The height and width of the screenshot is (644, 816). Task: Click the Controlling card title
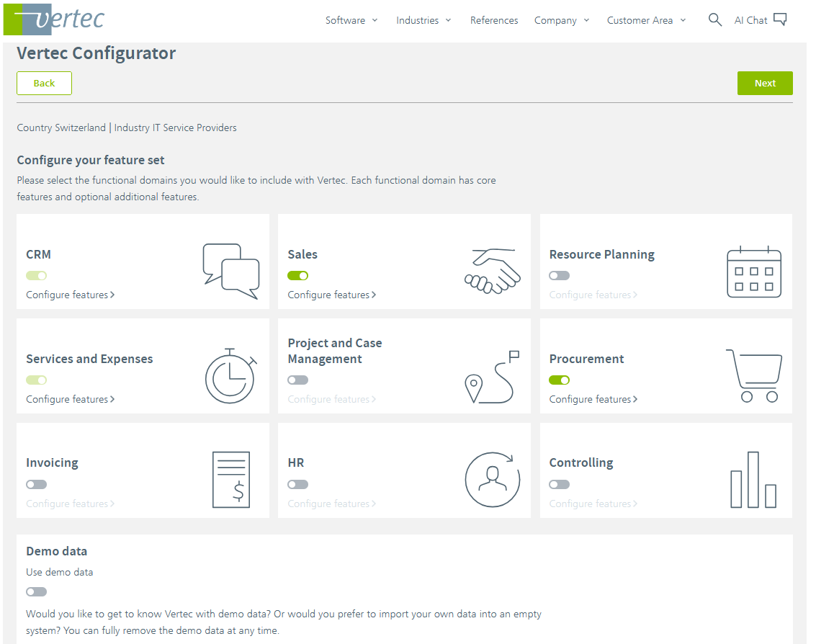[581, 462]
